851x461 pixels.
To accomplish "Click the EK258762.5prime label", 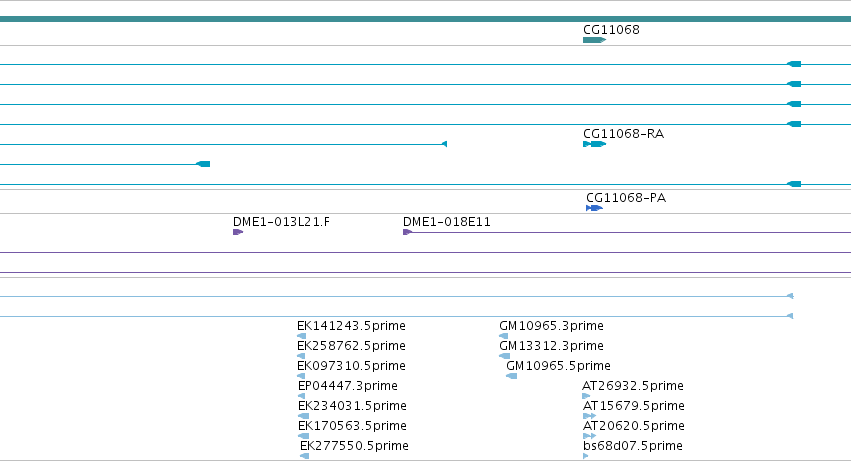I will 351,346.
